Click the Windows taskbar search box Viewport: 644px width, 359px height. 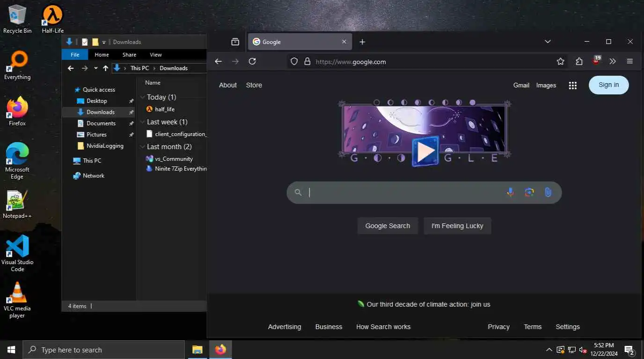tap(104, 350)
